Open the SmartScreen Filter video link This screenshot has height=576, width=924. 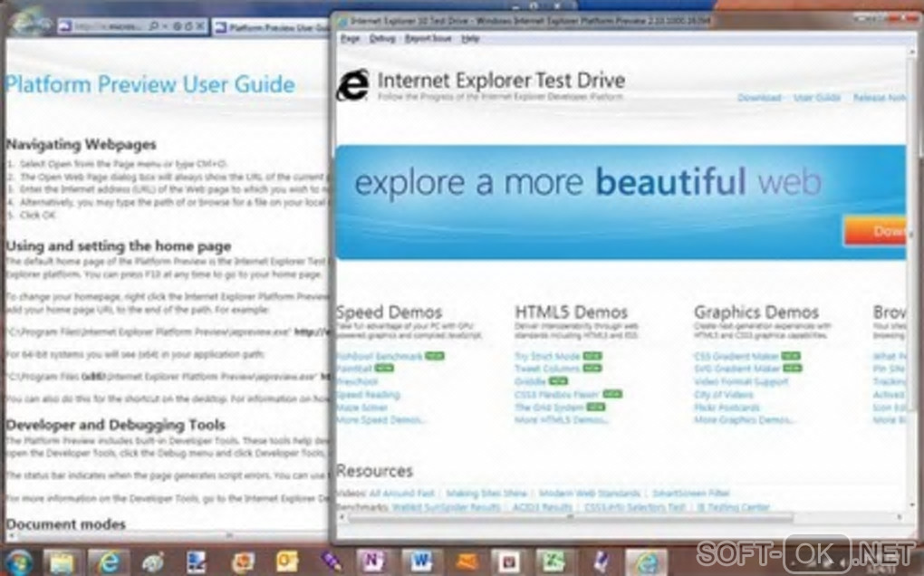690,494
